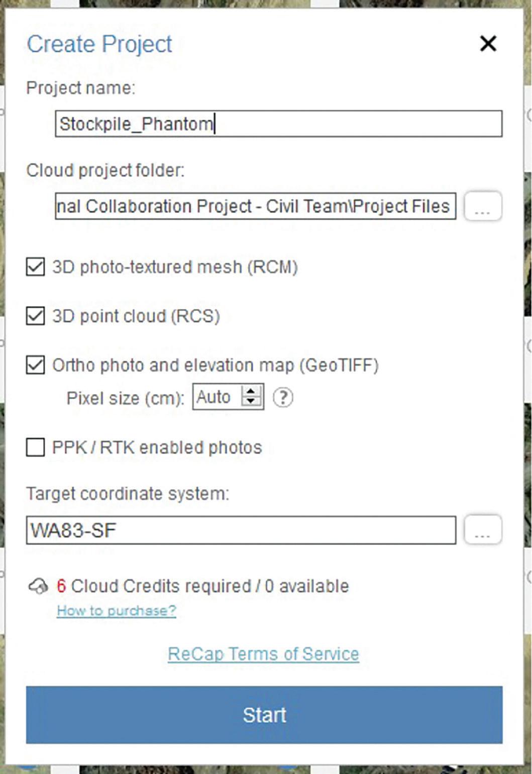
Task: Increase pixel size with the up arrow
Action: point(251,392)
